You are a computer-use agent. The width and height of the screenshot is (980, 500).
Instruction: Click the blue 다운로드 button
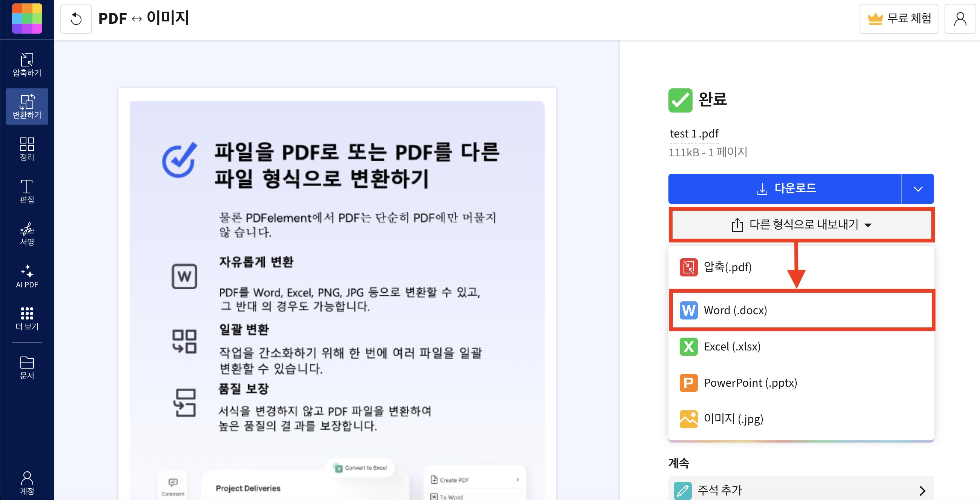click(x=785, y=189)
